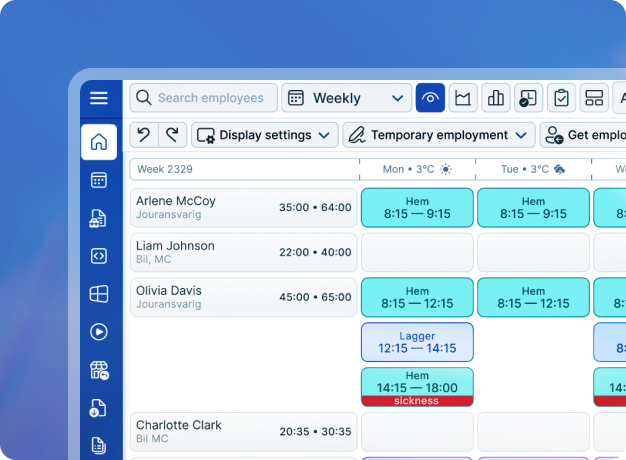Open the Lagger 12:15 — 14:15 shift
The height and width of the screenshot is (460, 626).
click(417, 342)
